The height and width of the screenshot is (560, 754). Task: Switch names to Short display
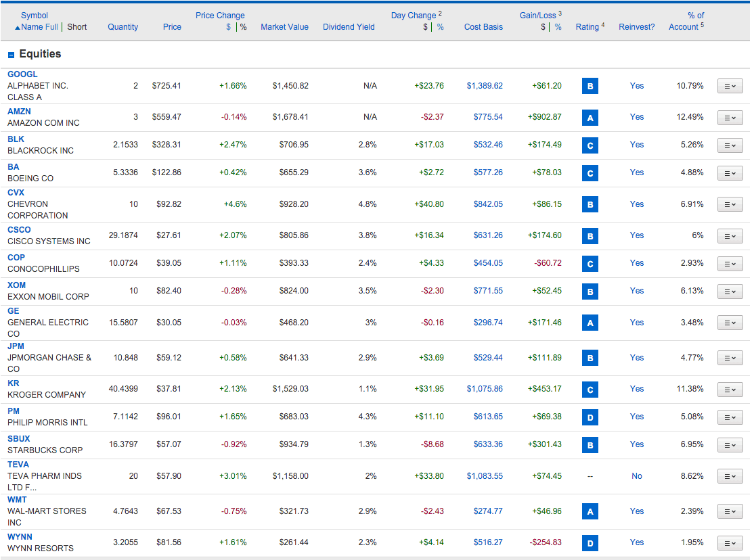click(77, 27)
